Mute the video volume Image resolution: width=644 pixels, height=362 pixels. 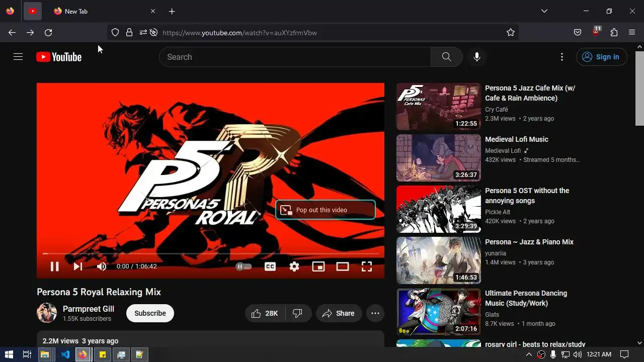click(x=102, y=266)
